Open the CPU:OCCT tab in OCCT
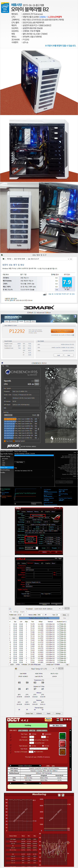Viewport: 78px width, 868px height. point(13,731)
